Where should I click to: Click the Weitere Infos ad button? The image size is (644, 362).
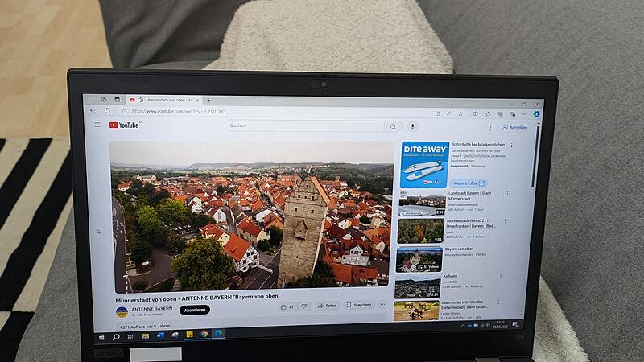coord(469,183)
